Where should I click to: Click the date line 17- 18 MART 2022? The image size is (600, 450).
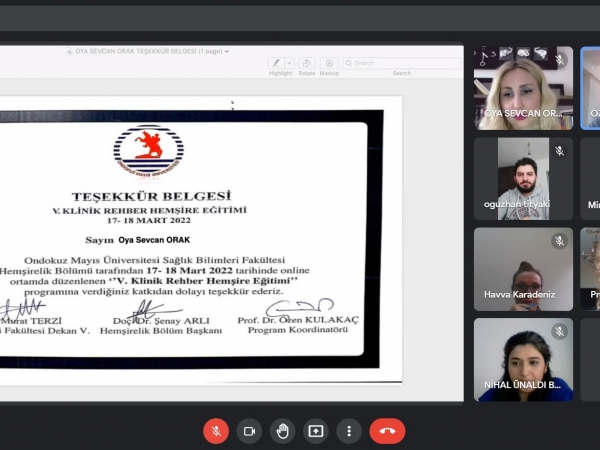pyautogui.click(x=149, y=220)
